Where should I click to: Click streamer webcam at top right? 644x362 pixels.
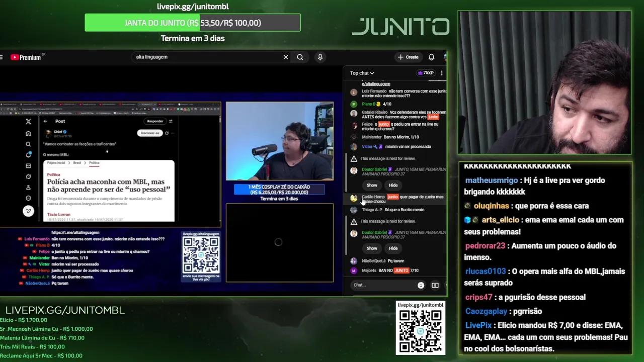[545, 82]
